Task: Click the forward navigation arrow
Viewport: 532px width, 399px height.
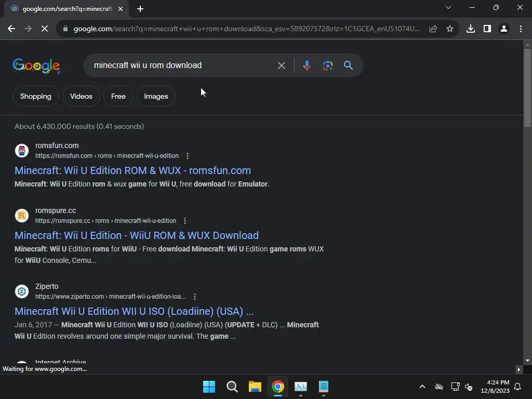Action: [x=28, y=29]
